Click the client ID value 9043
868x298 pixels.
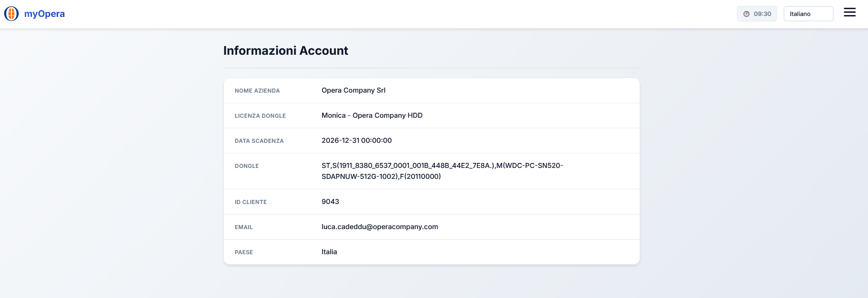click(330, 202)
